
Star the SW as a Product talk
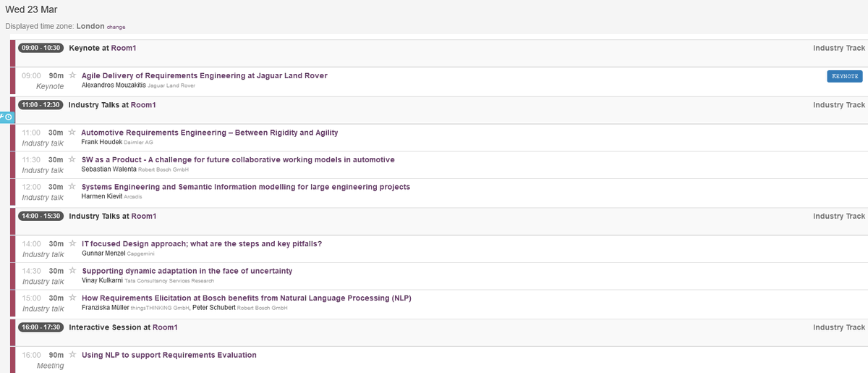[72, 159]
